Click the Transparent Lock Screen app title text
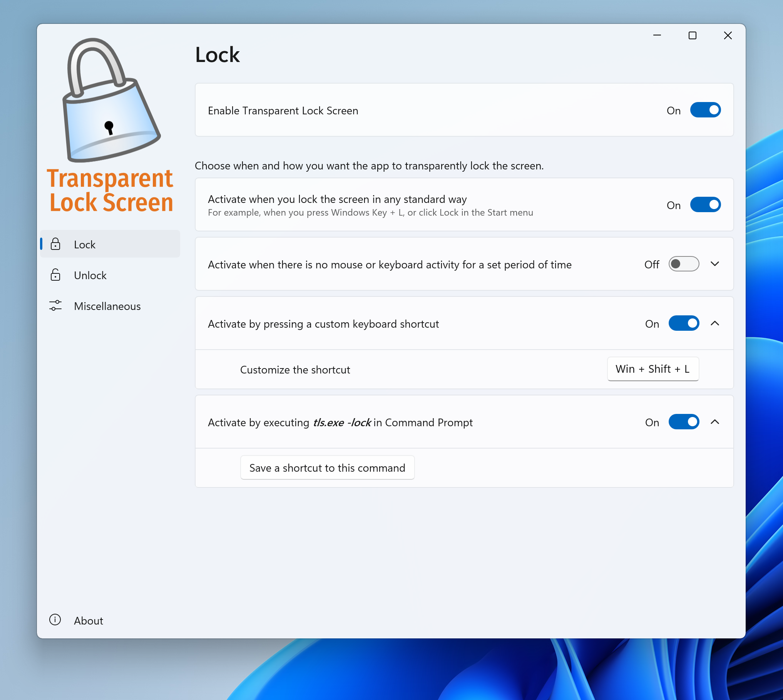The height and width of the screenshot is (700, 783). coord(110,190)
